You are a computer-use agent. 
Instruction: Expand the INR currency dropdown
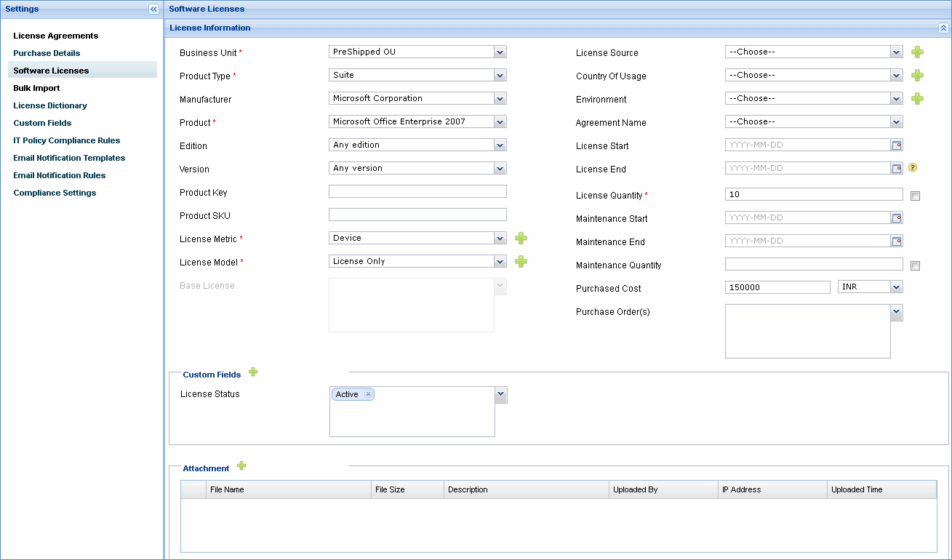896,287
